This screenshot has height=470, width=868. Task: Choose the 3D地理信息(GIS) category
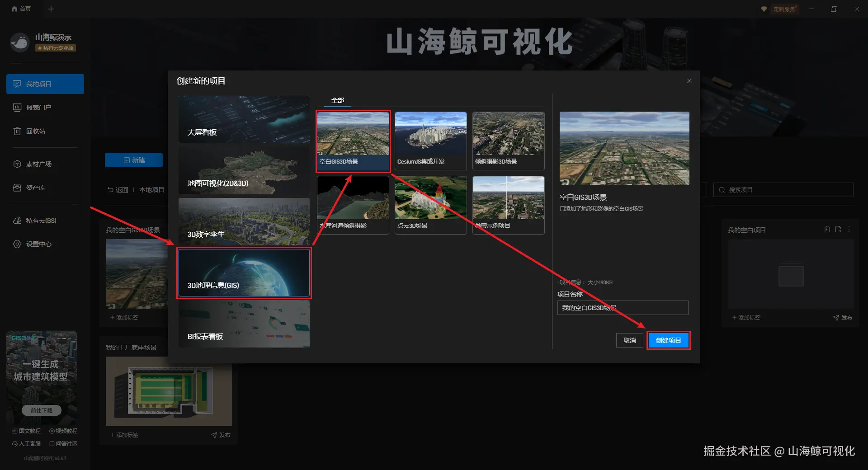coord(244,273)
